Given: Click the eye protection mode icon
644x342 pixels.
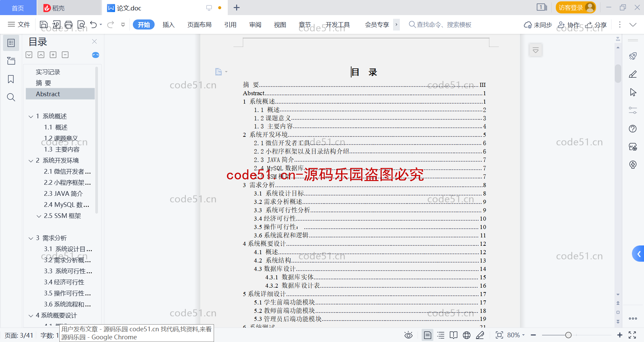Looking at the screenshot, I should pos(408,335).
